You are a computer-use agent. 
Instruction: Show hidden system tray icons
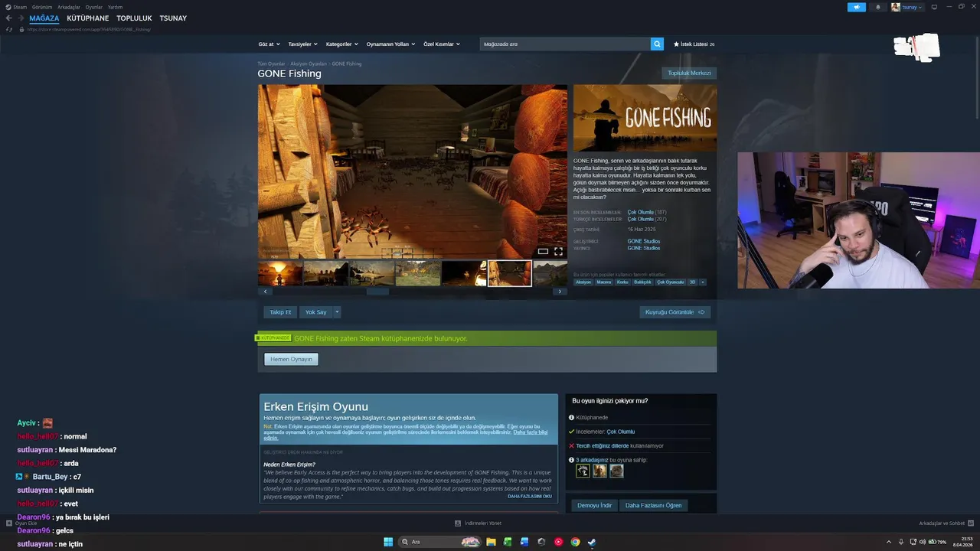pyautogui.click(x=889, y=542)
